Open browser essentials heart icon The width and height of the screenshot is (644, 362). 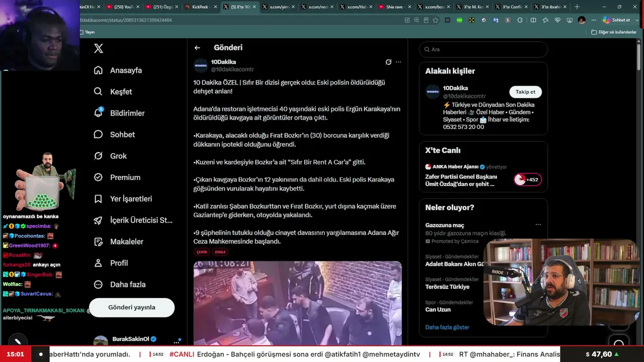click(557, 20)
